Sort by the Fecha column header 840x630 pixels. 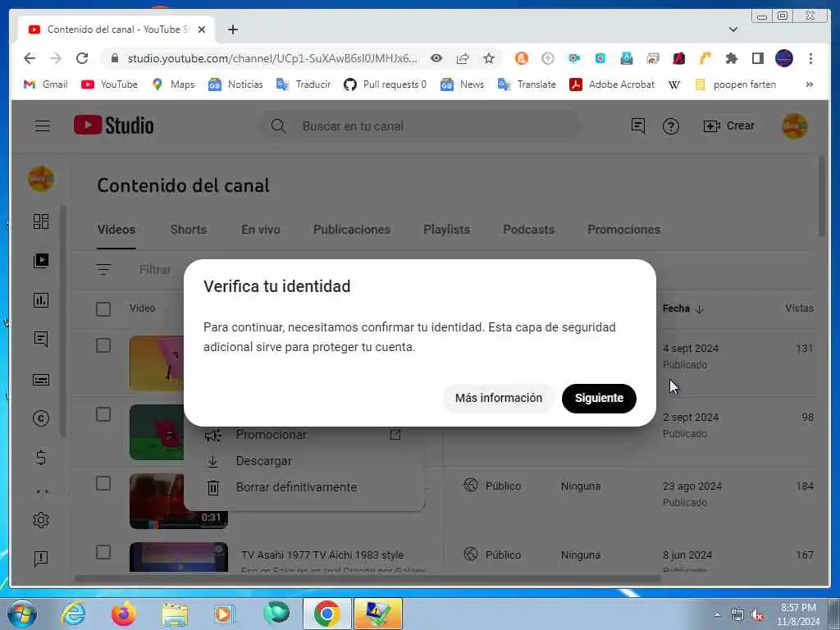coord(682,308)
